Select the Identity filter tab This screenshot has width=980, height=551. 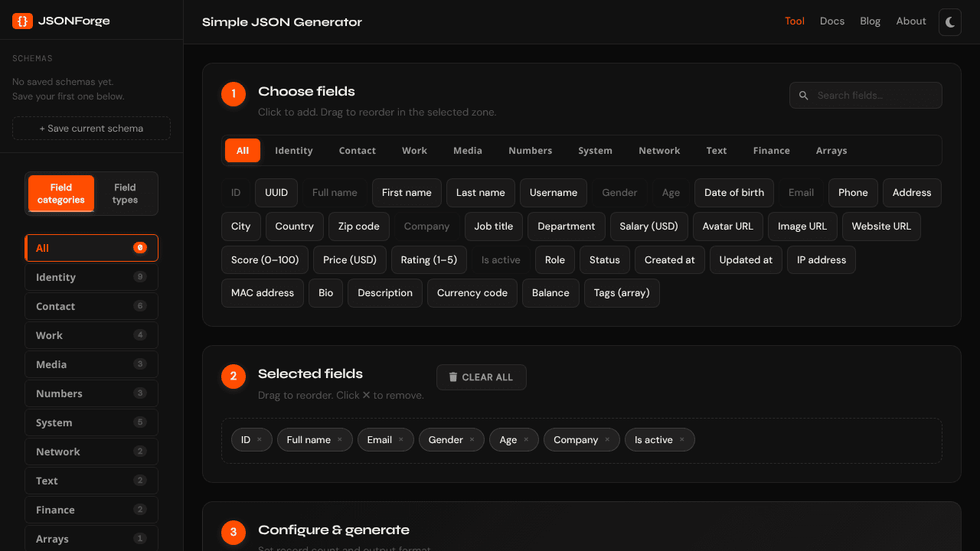point(294,151)
